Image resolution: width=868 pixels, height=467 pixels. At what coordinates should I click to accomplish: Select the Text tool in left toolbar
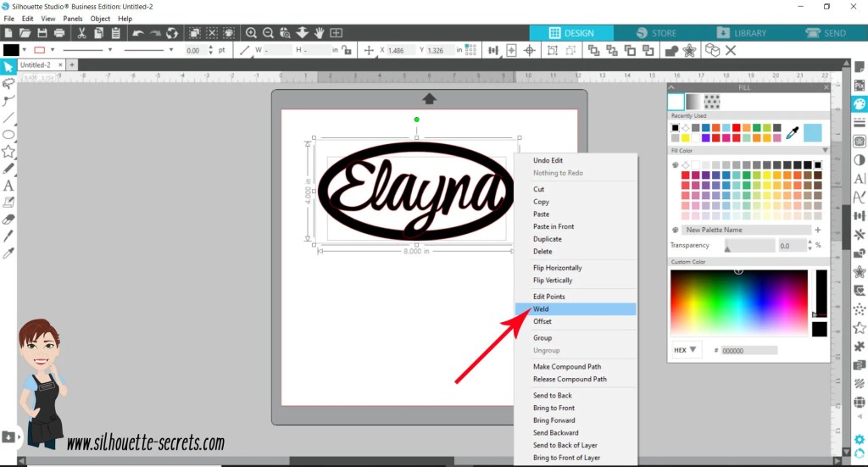click(8, 186)
